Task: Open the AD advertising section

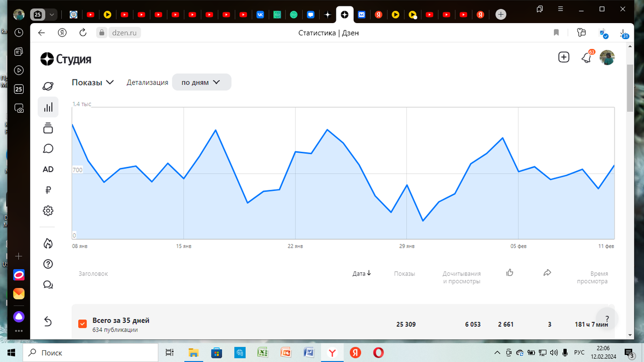Action: pyautogui.click(x=48, y=169)
